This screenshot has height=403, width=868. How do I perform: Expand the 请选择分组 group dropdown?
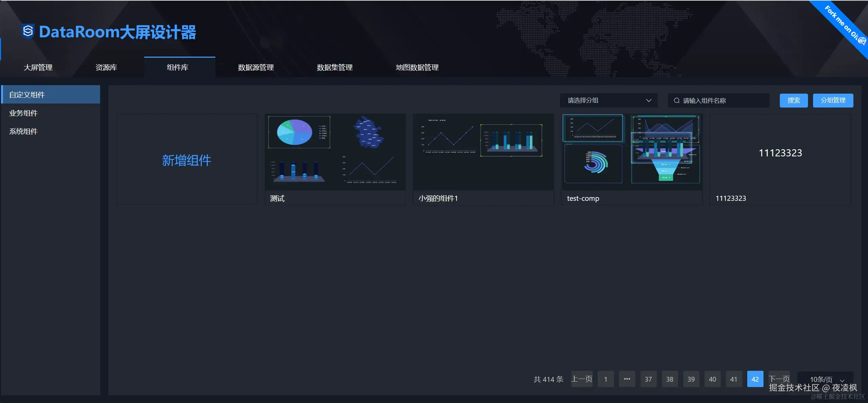(609, 100)
